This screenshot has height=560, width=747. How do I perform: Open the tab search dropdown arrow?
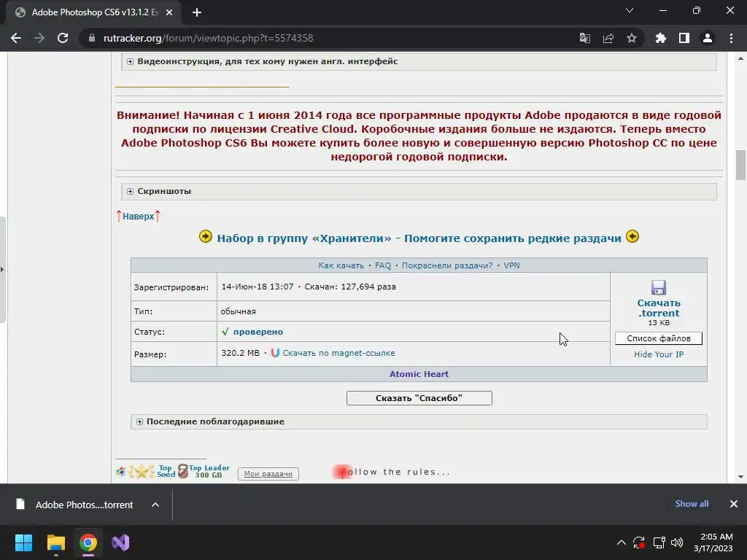pos(630,10)
